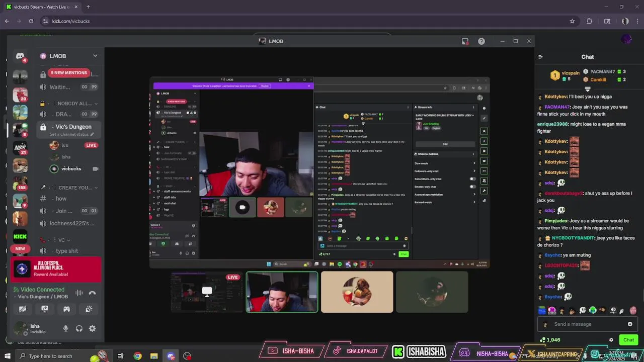Toggle camera in the voice panel
The height and width of the screenshot is (362, 644).
click(23, 309)
